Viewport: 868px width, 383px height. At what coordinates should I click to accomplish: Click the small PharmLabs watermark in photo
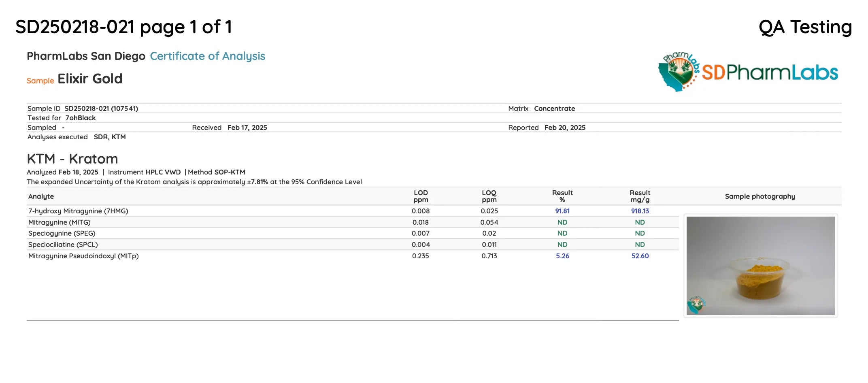[x=696, y=305]
